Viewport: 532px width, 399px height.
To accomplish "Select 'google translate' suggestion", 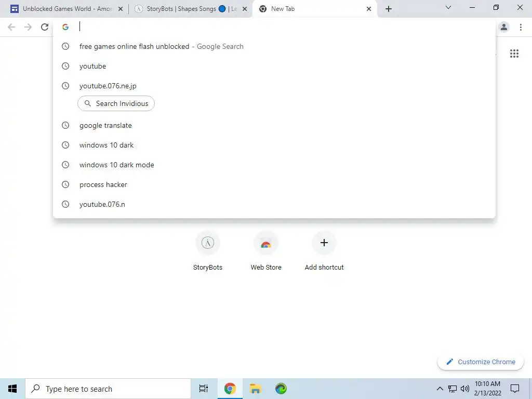I will (x=274, y=126).
